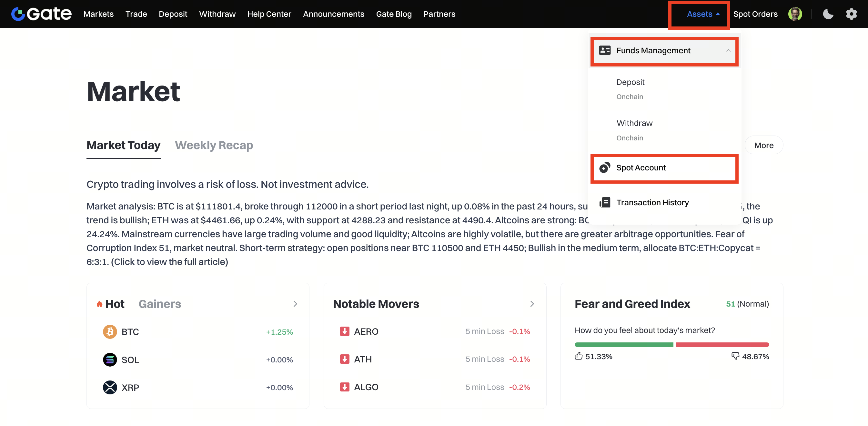
Task: Open Transaction History menu item
Action: (x=652, y=202)
